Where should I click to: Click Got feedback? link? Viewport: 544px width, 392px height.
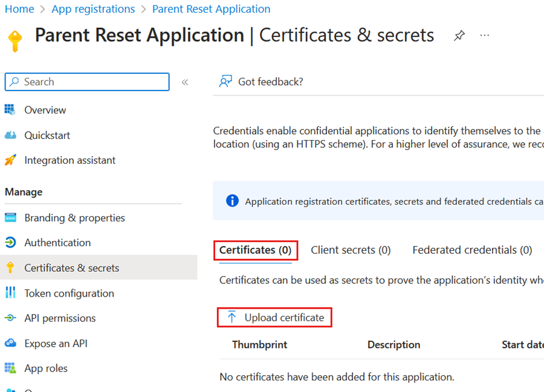(x=270, y=82)
